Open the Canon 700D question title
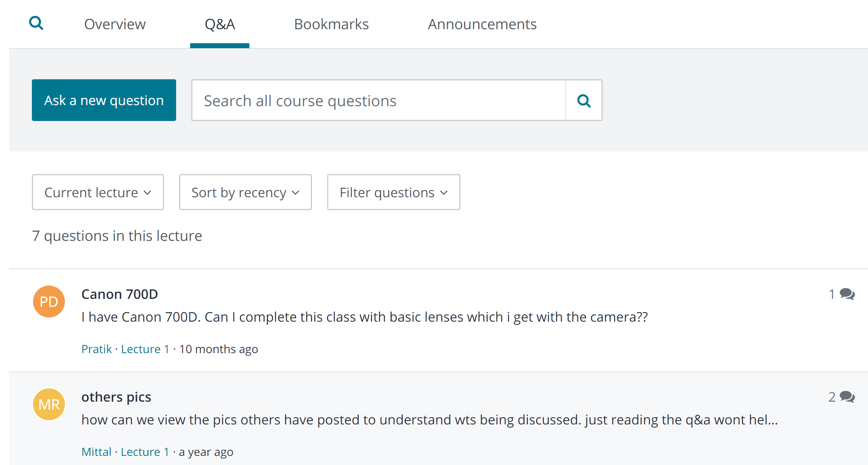868x465 pixels. [120, 294]
